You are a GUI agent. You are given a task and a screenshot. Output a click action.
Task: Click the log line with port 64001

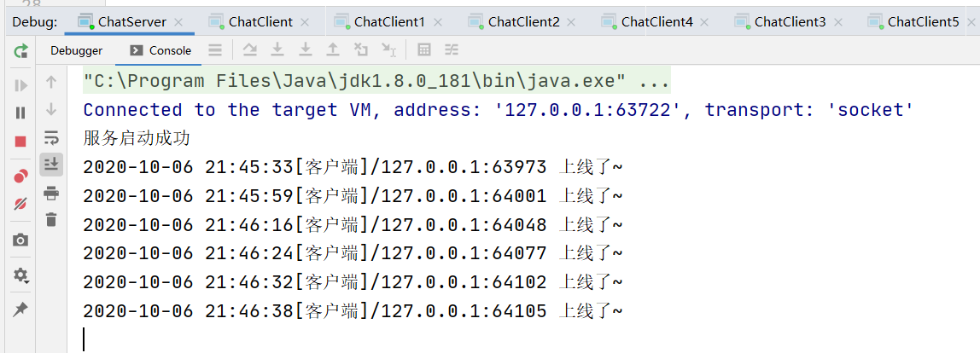tap(353, 195)
